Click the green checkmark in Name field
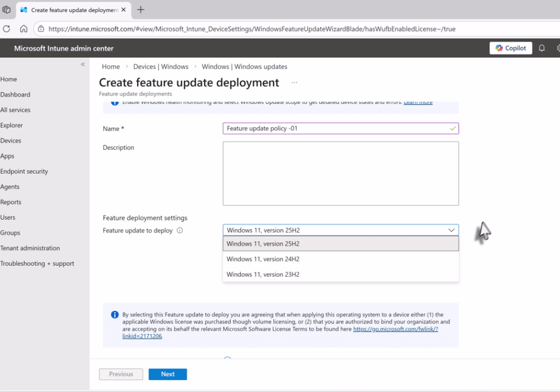Image resolution: width=560 pixels, height=392 pixels. click(453, 129)
